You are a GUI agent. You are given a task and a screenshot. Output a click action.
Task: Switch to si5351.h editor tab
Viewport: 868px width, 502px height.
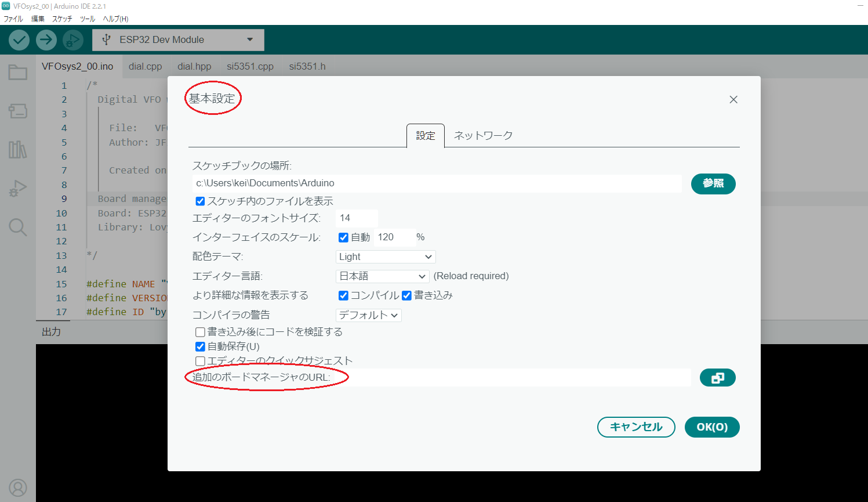pyautogui.click(x=307, y=66)
